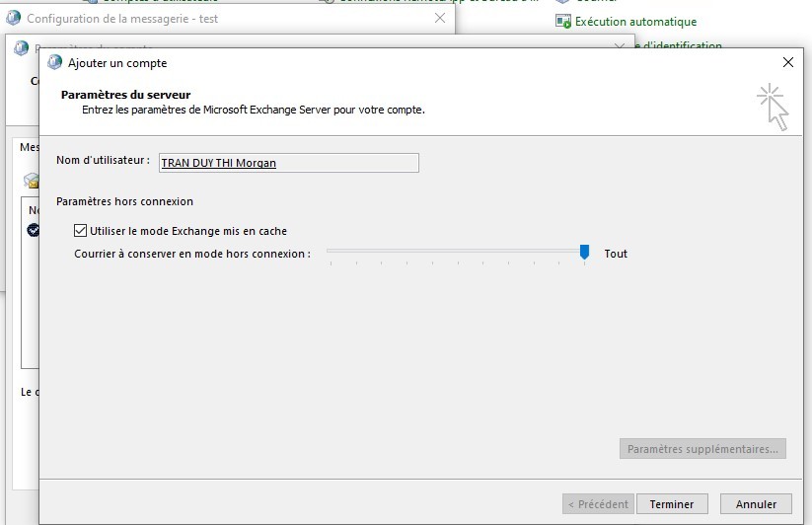Go back with the Précédent button
Image resolution: width=812 pixels, height=525 pixels.
click(x=597, y=504)
